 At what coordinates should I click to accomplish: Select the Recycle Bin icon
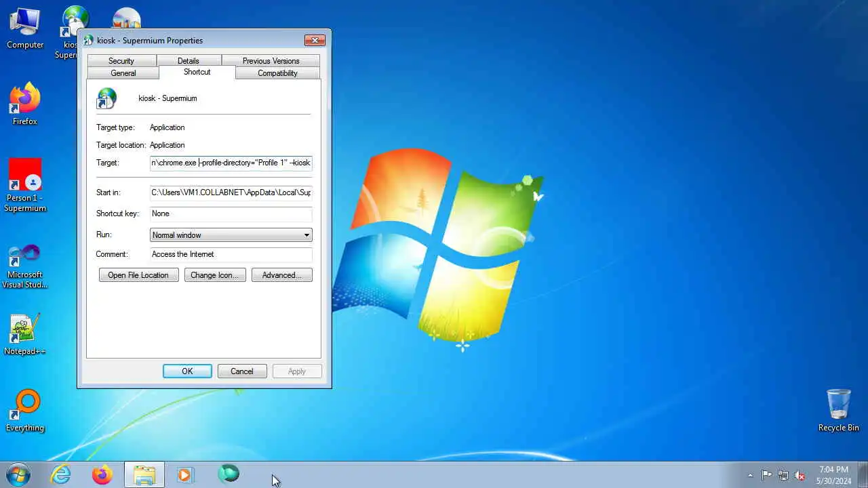click(x=839, y=411)
